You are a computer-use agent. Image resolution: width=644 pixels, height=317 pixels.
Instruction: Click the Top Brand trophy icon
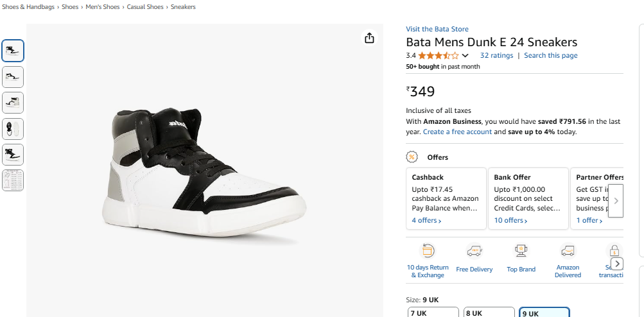click(521, 250)
